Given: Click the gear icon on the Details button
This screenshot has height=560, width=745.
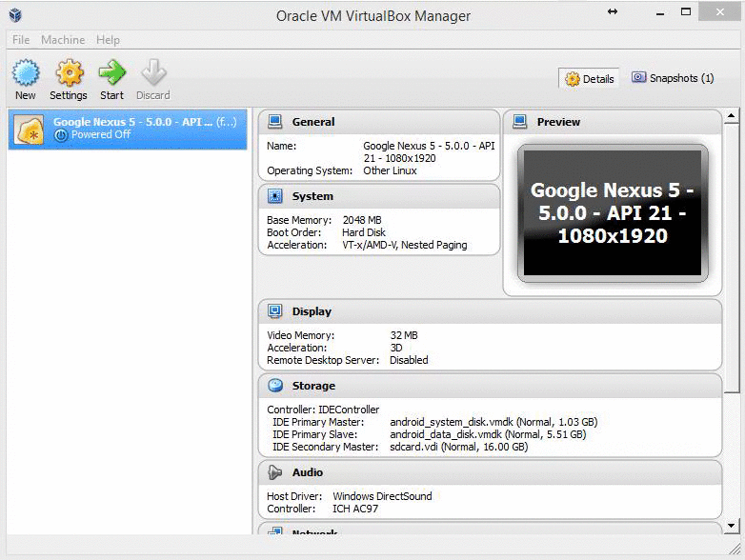Looking at the screenshot, I should [x=573, y=79].
